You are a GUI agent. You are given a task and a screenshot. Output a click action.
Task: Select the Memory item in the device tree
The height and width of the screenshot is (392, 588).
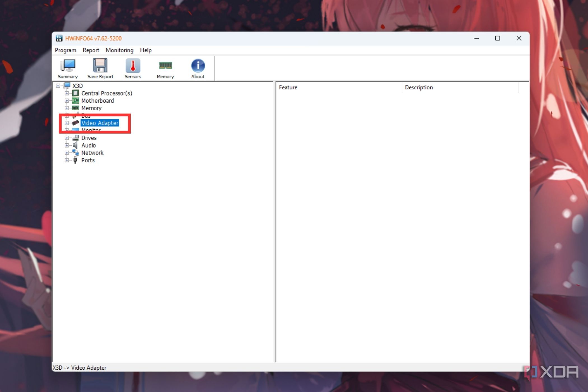pos(91,108)
